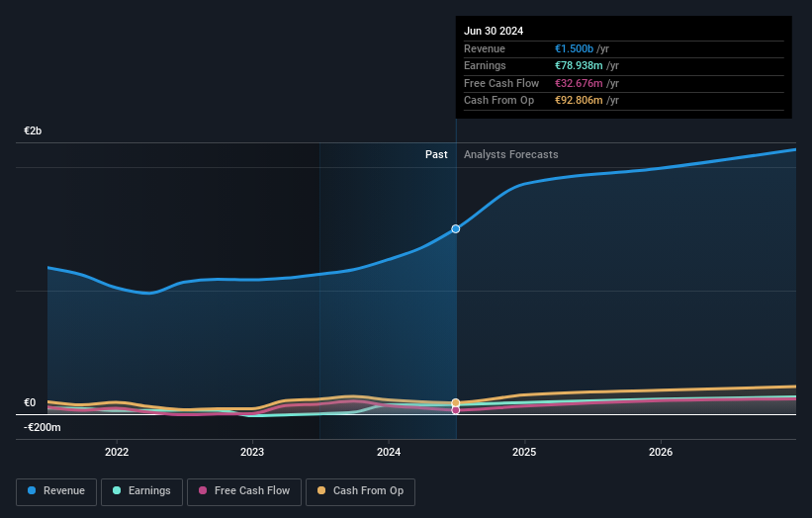Image resolution: width=812 pixels, height=518 pixels.
Task: Click the pink Free Cash Flow data point
Action: (x=456, y=410)
